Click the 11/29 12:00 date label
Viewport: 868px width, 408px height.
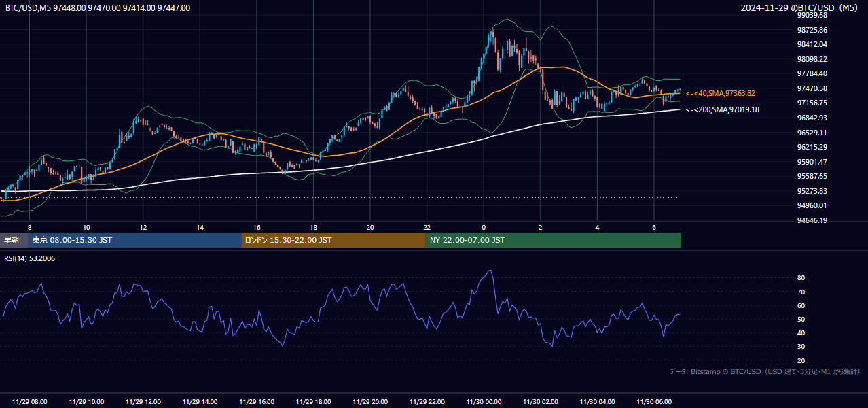143,402
